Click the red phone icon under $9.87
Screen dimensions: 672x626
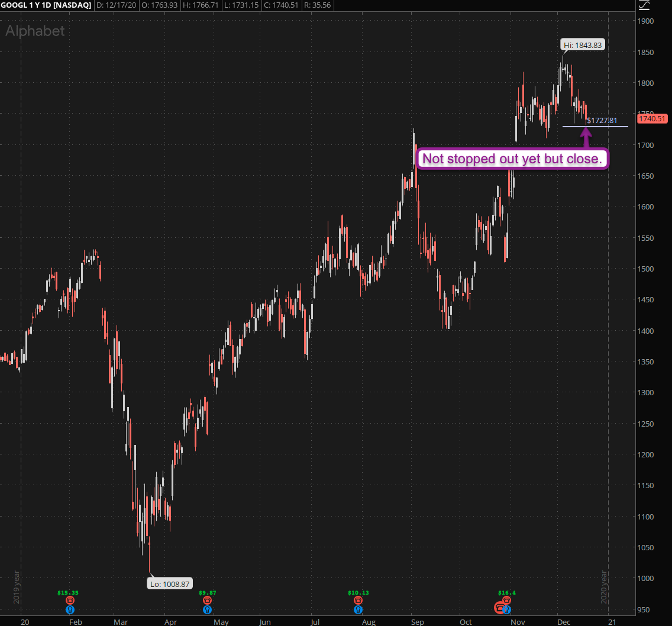tap(207, 601)
